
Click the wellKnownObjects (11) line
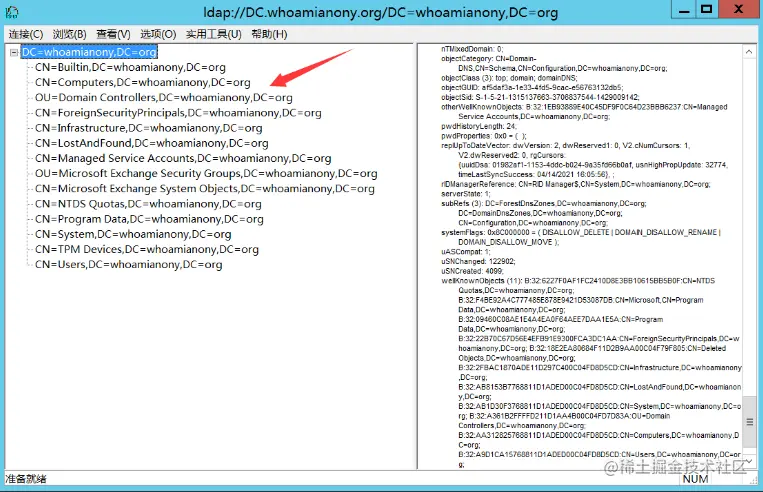pos(578,281)
